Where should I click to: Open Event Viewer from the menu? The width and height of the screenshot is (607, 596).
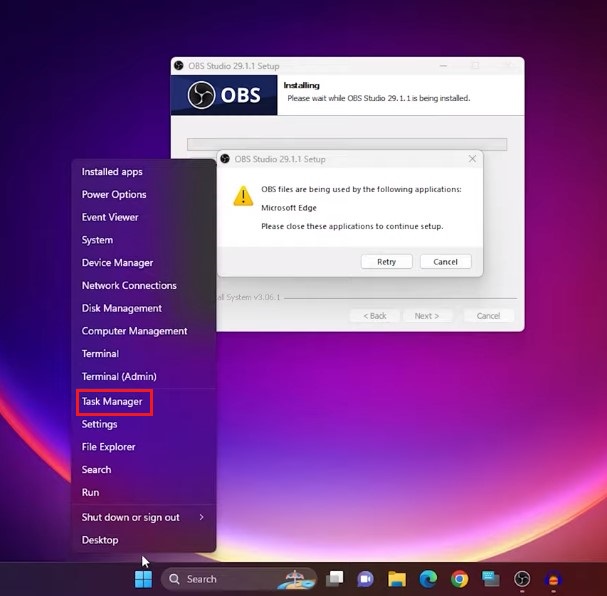143,217
